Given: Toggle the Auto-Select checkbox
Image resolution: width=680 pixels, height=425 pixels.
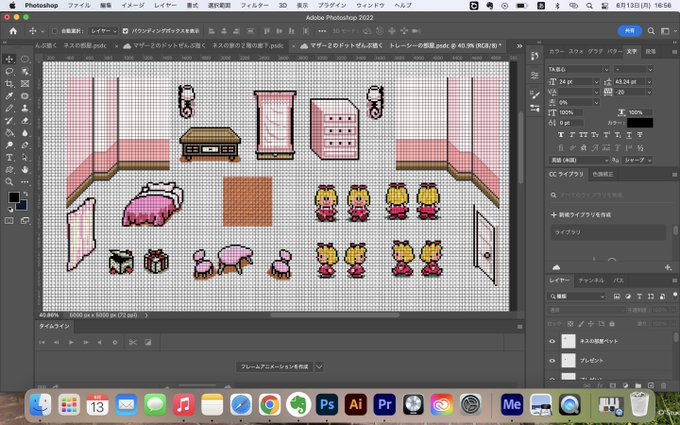Looking at the screenshot, I should click(55, 31).
